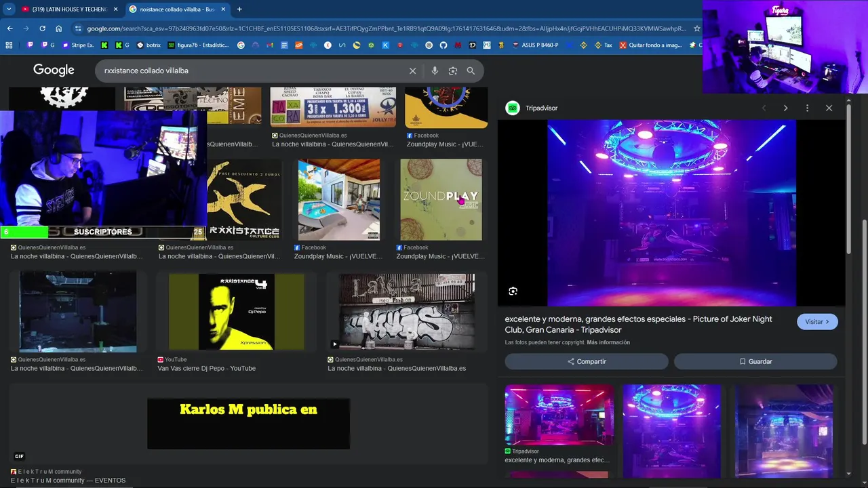The width and height of the screenshot is (868, 488).
Task: Show the previous image in the preview panel
Action: pyautogui.click(x=764, y=108)
